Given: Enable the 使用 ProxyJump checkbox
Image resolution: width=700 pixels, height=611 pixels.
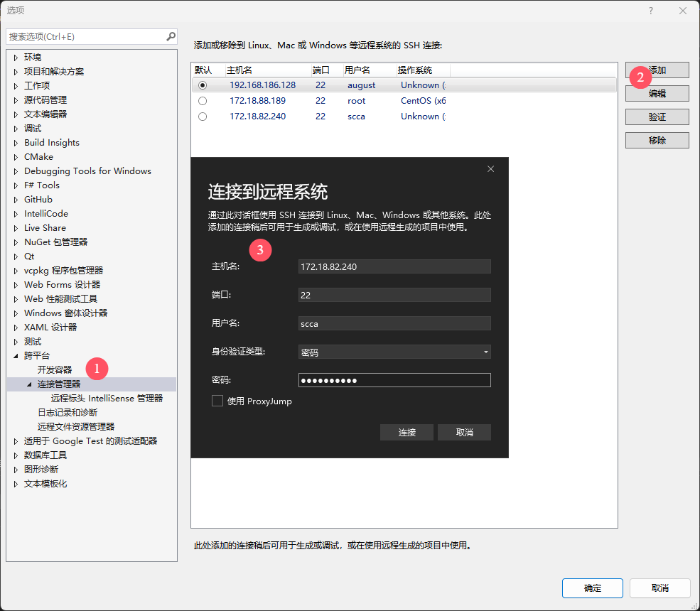Looking at the screenshot, I should [217, 401].
